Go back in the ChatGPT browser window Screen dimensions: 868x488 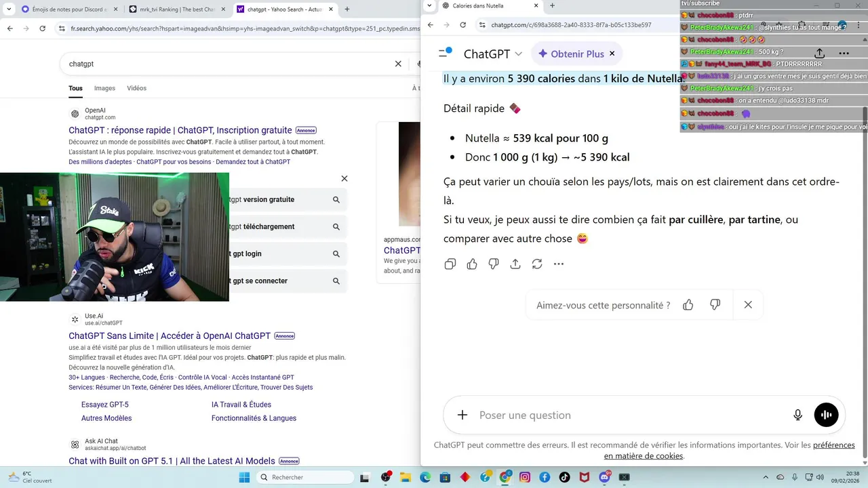(x=430, y=25)
